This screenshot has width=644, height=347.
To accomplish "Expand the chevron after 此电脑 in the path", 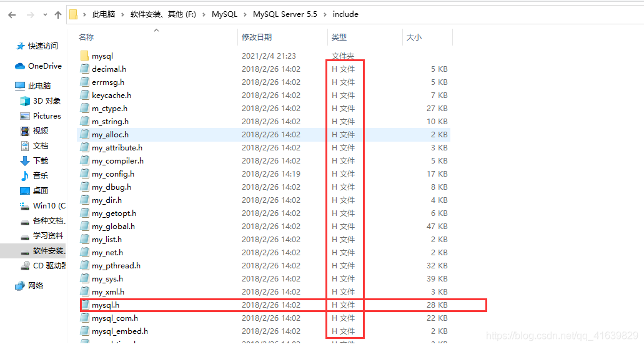I will [x=122, y=14].
